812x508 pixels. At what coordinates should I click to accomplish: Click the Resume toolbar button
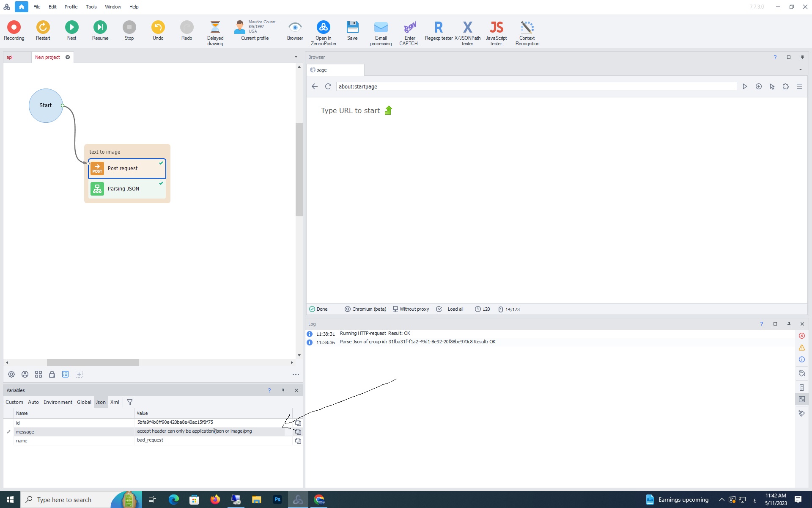pos(100,31)
